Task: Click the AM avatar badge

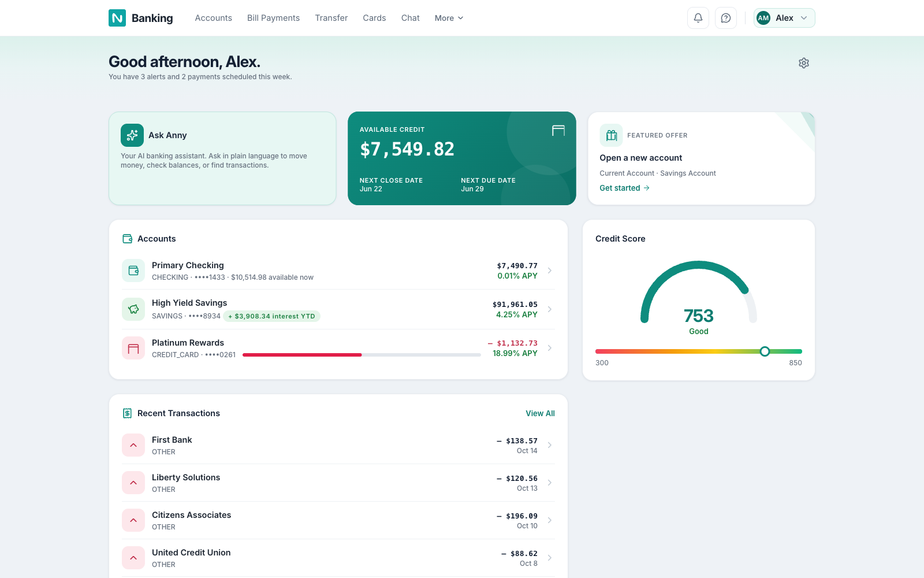Action: [763, 18]
